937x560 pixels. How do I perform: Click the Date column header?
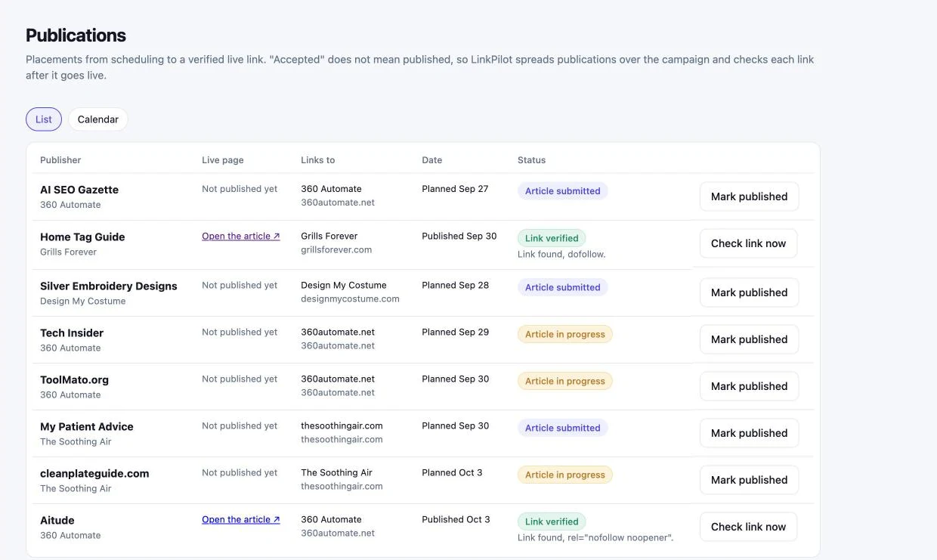click(432, 160)
